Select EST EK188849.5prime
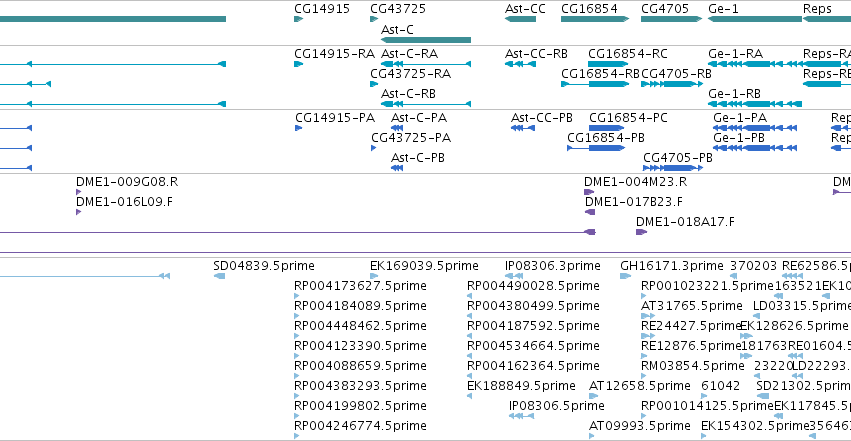The width and height of the screenshot is (851, 441). (x=522, y=386)
